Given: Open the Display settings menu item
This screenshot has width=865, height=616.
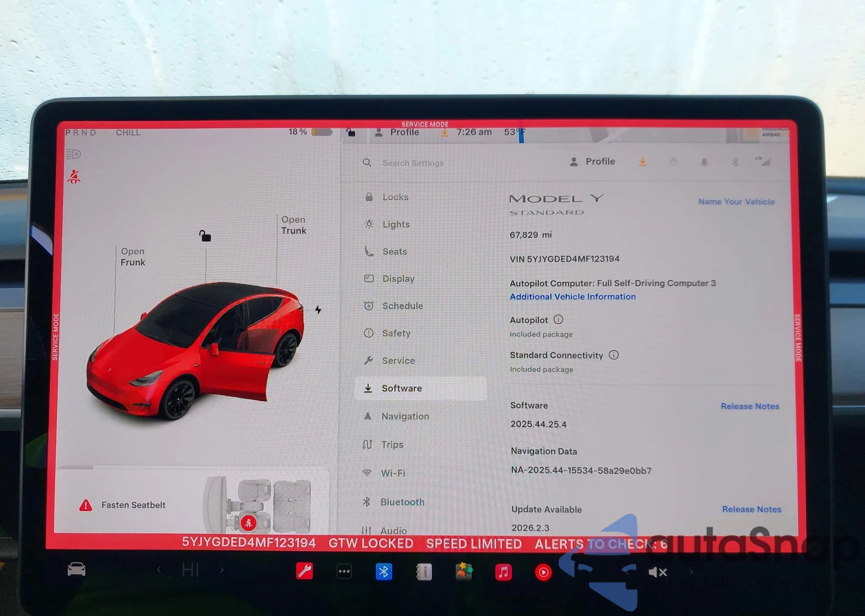Looking at the screenshot, I should coord(398,279).
